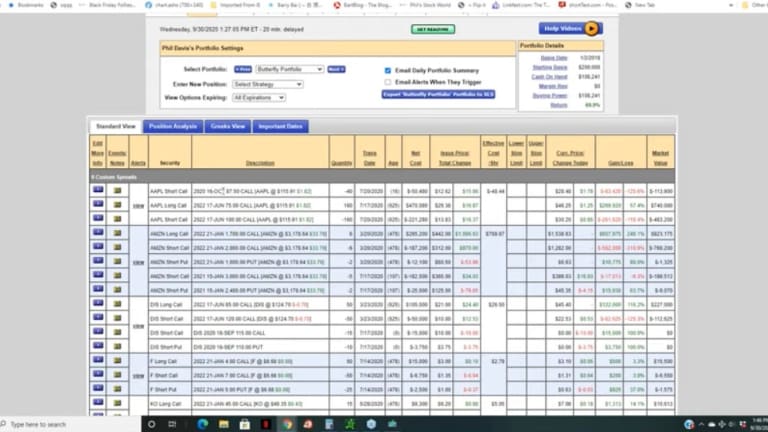Open Chrome in taskbar
Viewport: 768px width, 432px height.
click(287, 424)
